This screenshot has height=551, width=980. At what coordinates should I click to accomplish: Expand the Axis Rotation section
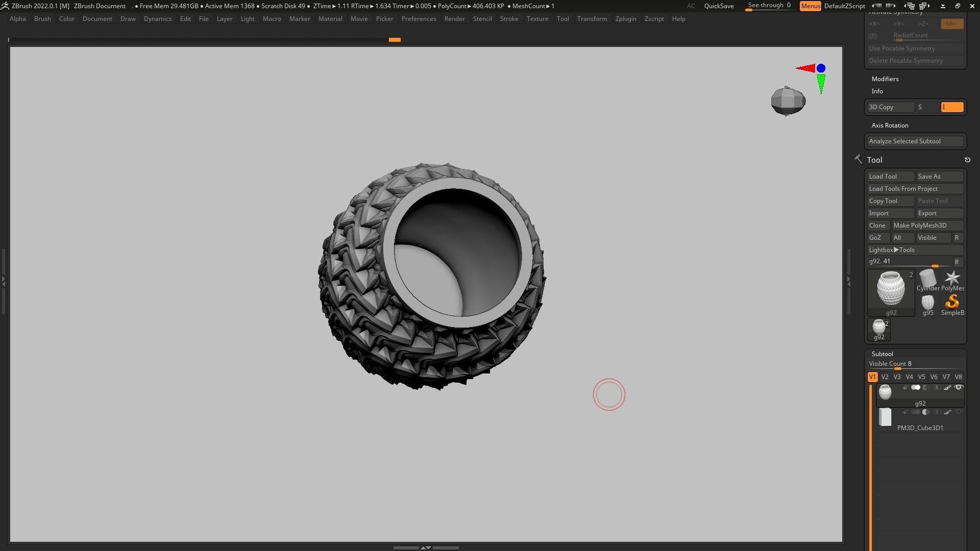click(890, 126)
